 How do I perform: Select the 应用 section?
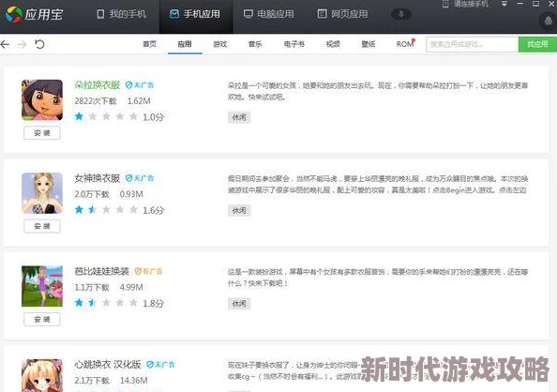[185, 44]
